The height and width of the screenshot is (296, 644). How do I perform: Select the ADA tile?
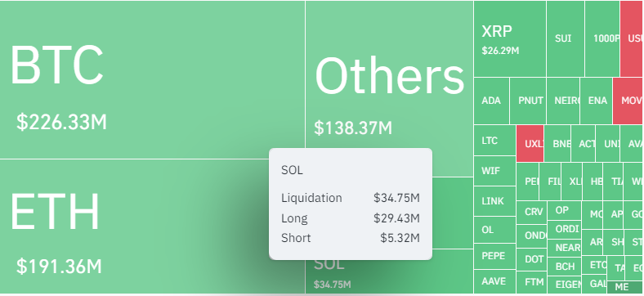coord(492,101)
